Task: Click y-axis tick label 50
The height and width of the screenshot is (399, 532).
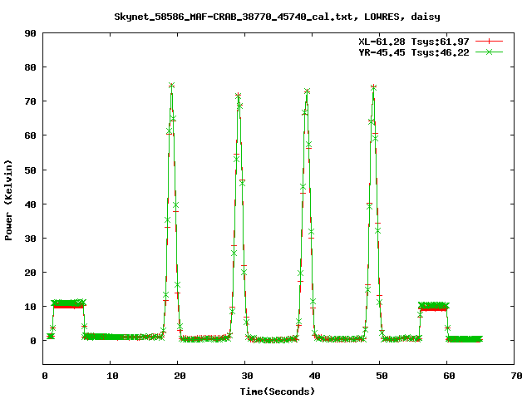Action: [30, 170]
